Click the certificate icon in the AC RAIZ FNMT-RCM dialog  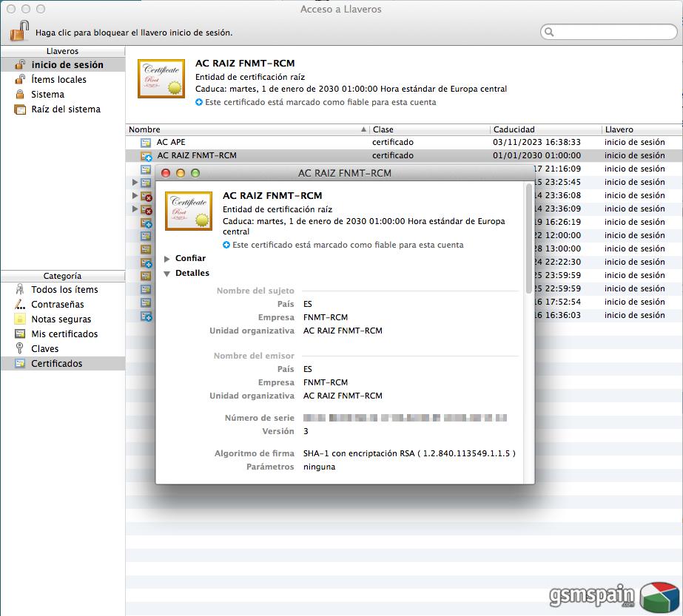[x=189, y=211]
